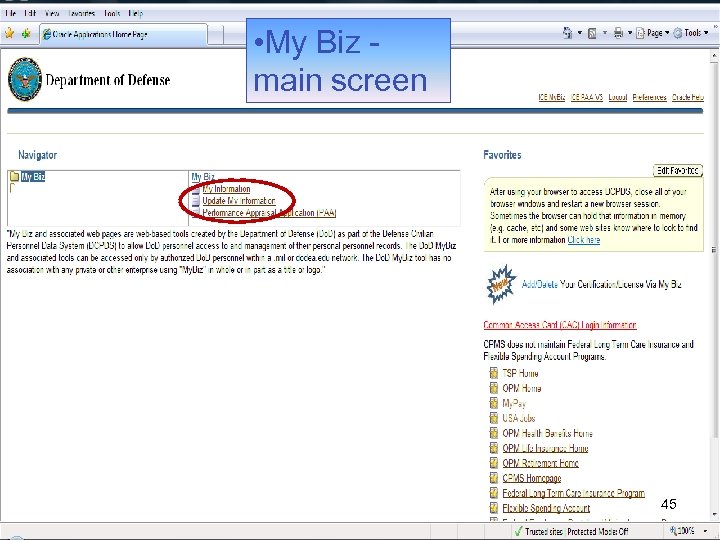The height and width of the screenshot is (540, 720).
Task: Open Common Access Card (CAC) Login Information
Action: [560, 325]
